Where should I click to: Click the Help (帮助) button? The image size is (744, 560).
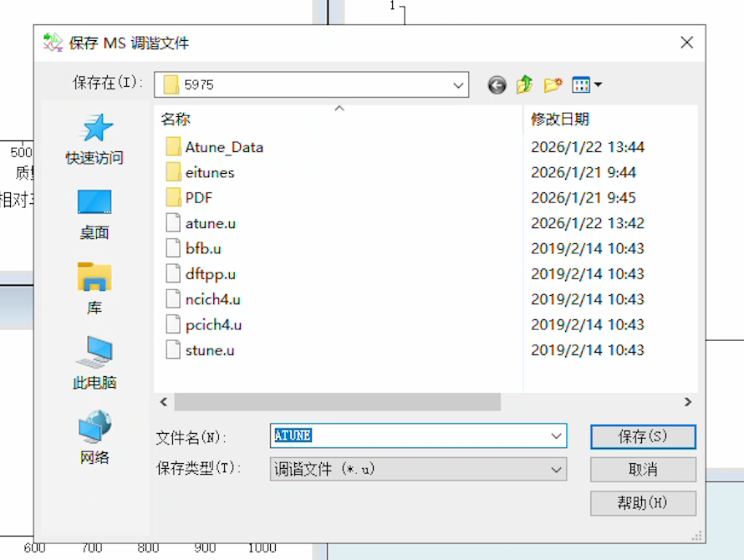click(642, 503)
